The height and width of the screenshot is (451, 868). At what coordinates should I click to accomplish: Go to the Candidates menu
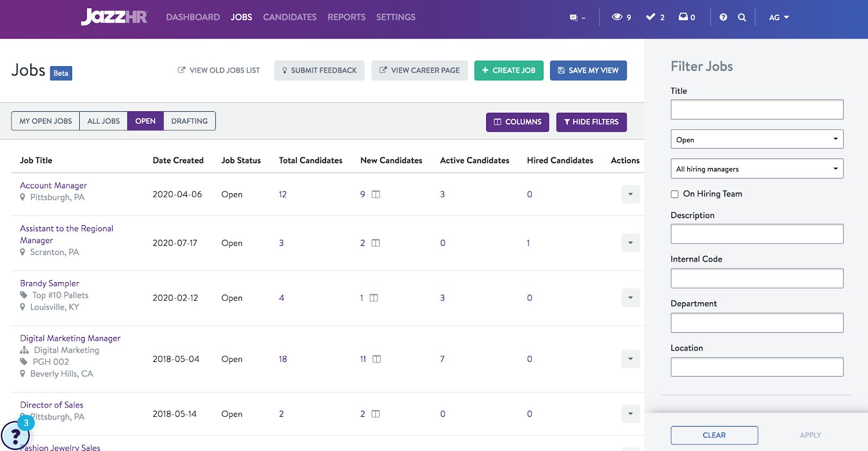(290, 17)
